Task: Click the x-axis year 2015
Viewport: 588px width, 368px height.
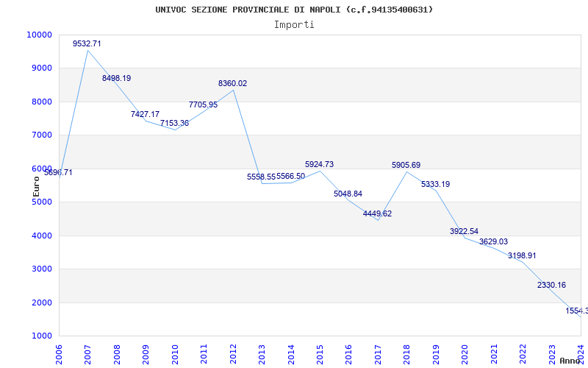Action: [x=320, y=353]
